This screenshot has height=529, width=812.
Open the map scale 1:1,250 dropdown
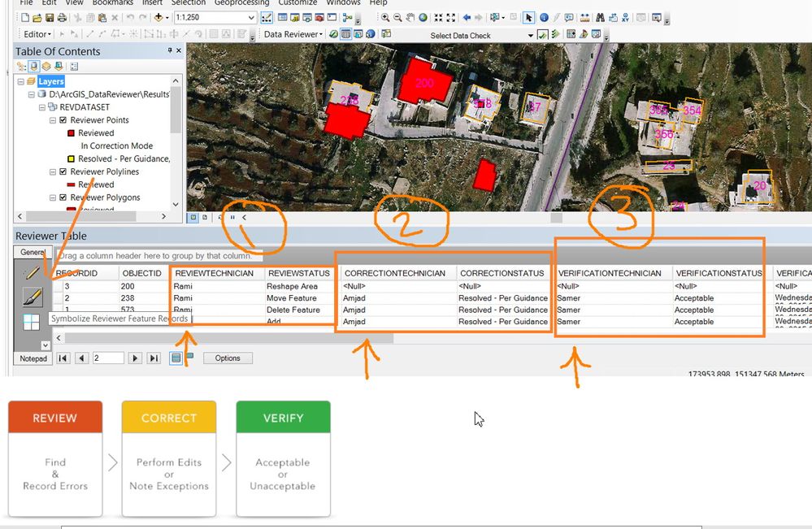[x=251, y=18]
